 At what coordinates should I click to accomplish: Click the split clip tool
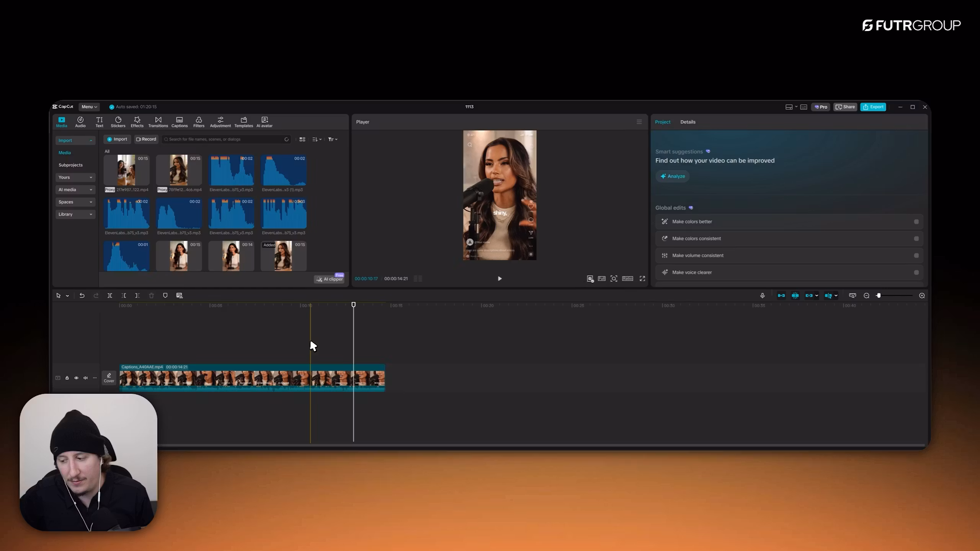pos(109,295)
